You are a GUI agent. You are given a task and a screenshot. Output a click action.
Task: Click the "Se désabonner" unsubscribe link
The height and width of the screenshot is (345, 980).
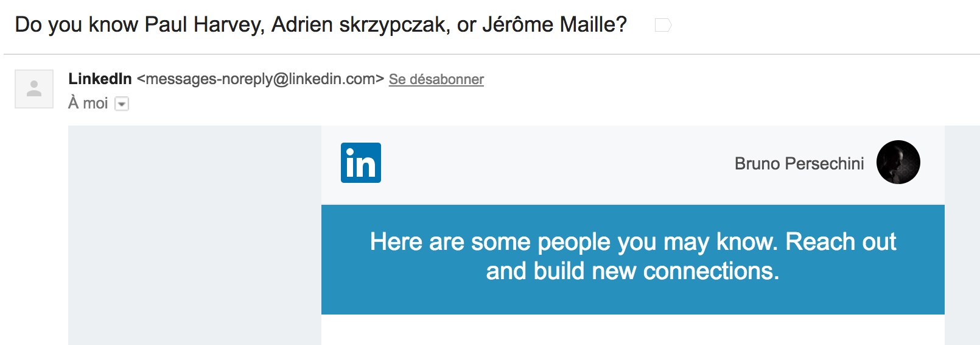pos(436,79)
